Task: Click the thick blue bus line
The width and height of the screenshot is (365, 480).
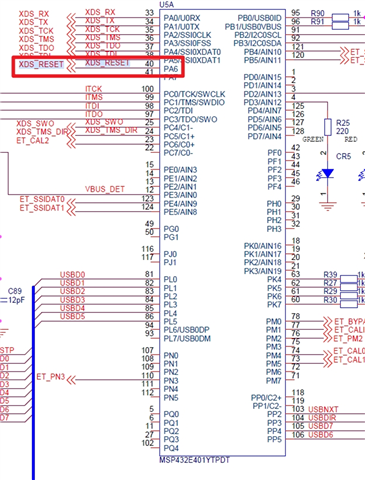Action: click(x=33, y=383)
